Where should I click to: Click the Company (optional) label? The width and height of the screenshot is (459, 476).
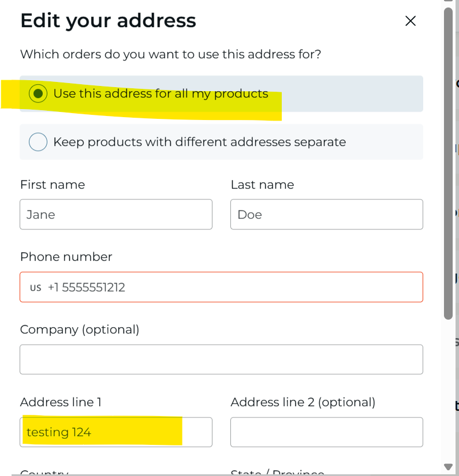point(80,329)
